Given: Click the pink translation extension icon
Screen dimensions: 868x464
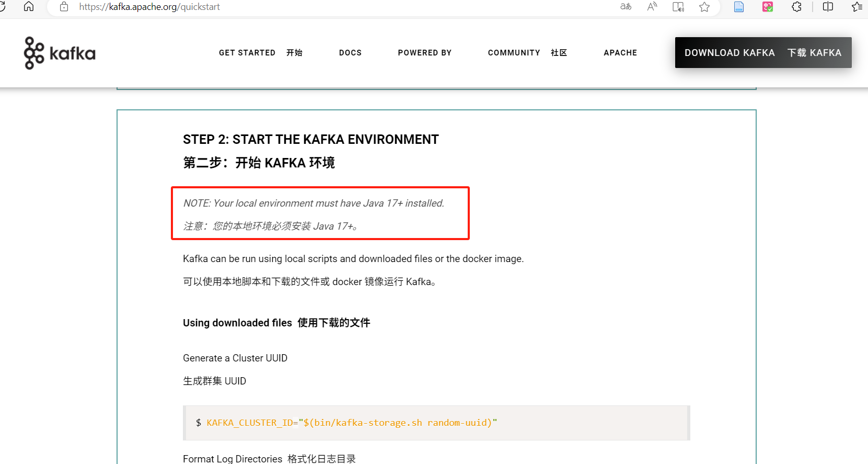Looking at the screenshot, I should click(x=768, y=7).
